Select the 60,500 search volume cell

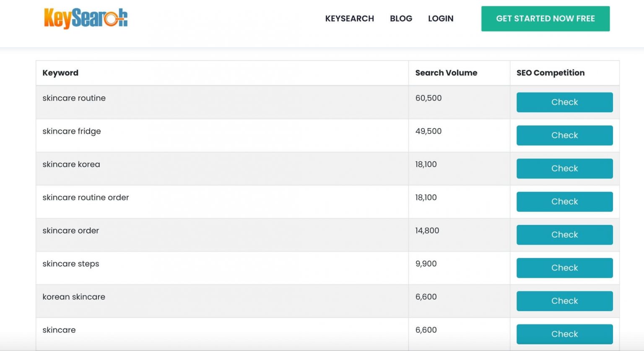[x=428, y=98]
